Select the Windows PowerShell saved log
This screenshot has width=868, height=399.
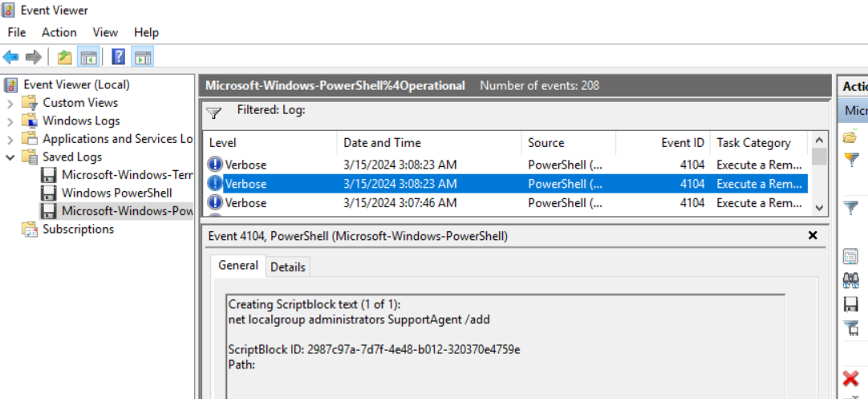click(116, 193)
